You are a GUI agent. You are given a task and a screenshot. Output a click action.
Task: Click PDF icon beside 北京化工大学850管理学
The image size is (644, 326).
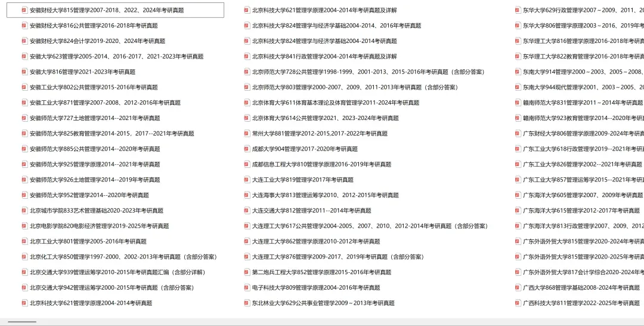(24, 257)
